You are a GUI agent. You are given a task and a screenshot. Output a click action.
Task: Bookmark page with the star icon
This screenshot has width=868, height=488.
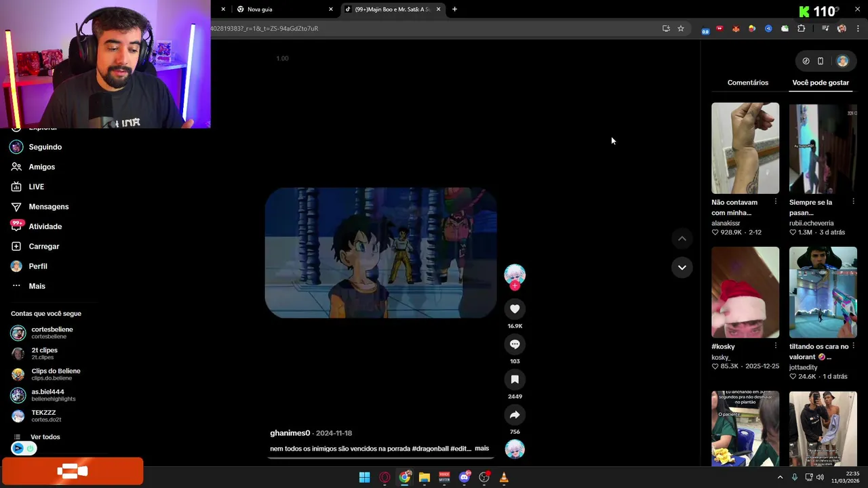pyautogui.click(x=681, y=28)
